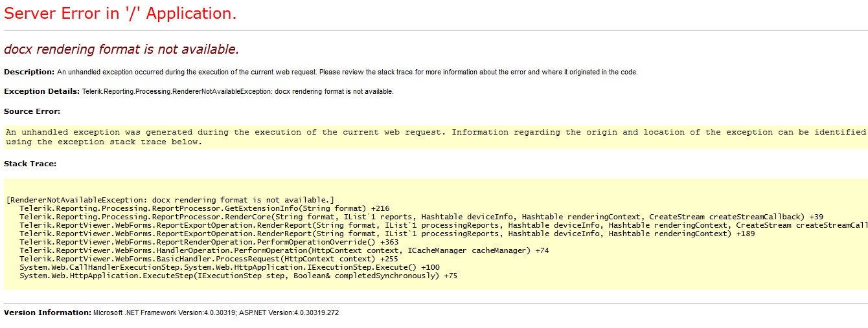This screenshot has height=328, width=868.
Task: Click the Microsoft .NET Framework version text
Action: point(216,312)
